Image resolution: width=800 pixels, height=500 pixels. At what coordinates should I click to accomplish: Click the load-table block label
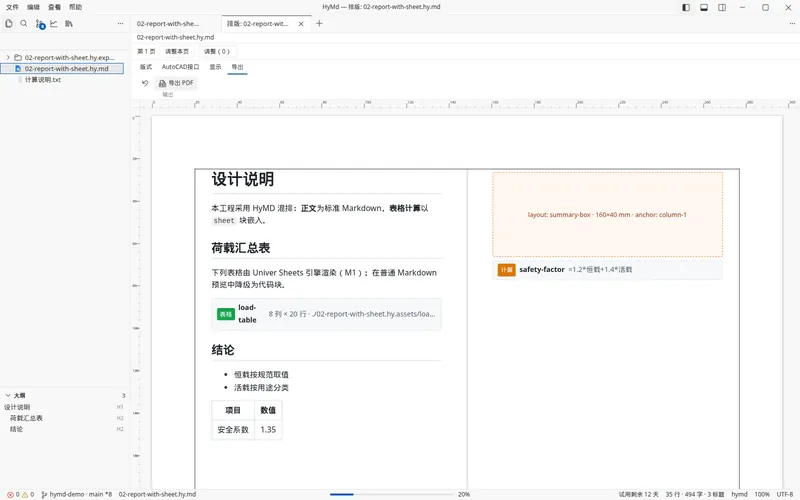pos(247,314)
